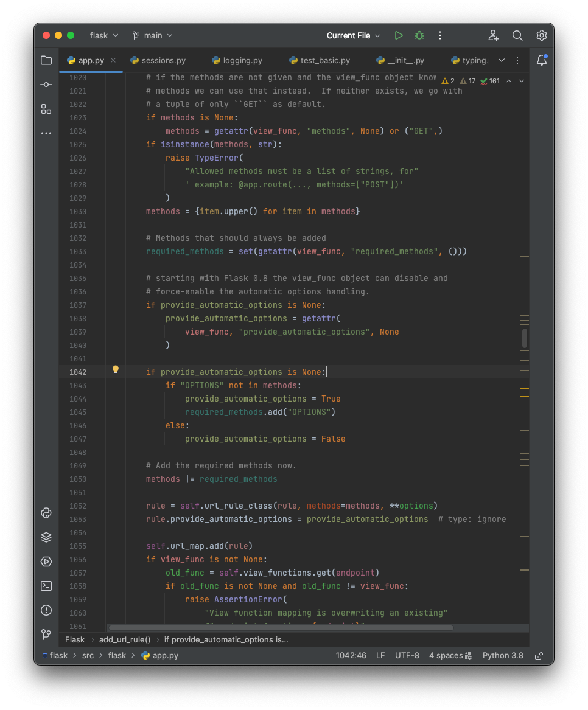The image size is (588, 710).
Task: Open the Problems tool window
Action: [x=46, y=610]
